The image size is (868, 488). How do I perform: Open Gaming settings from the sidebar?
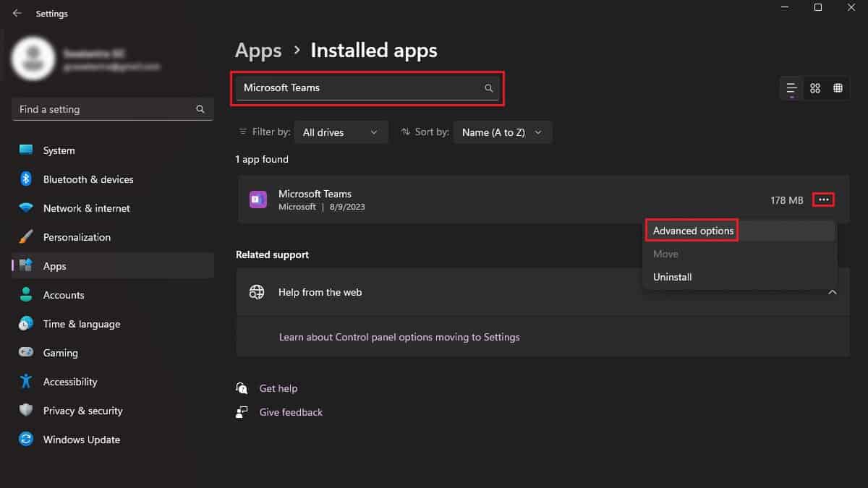click(x=60, y=353)
